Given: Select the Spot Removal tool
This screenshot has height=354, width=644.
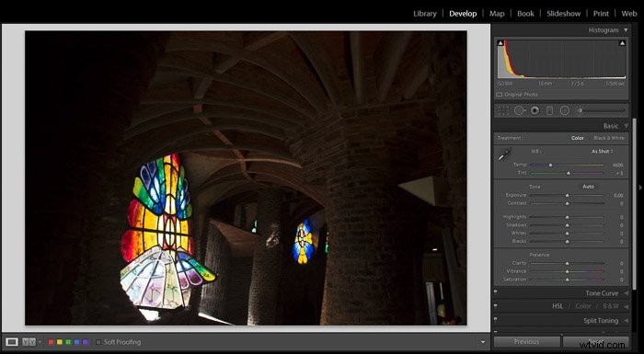Looking at the screenshot, I should click(x=519, y=110).
